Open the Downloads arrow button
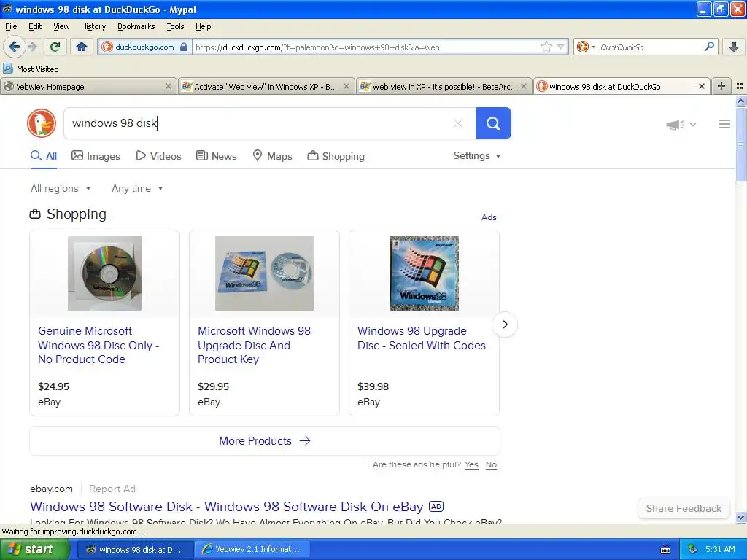Screen dimensions: 747x560 734,47
